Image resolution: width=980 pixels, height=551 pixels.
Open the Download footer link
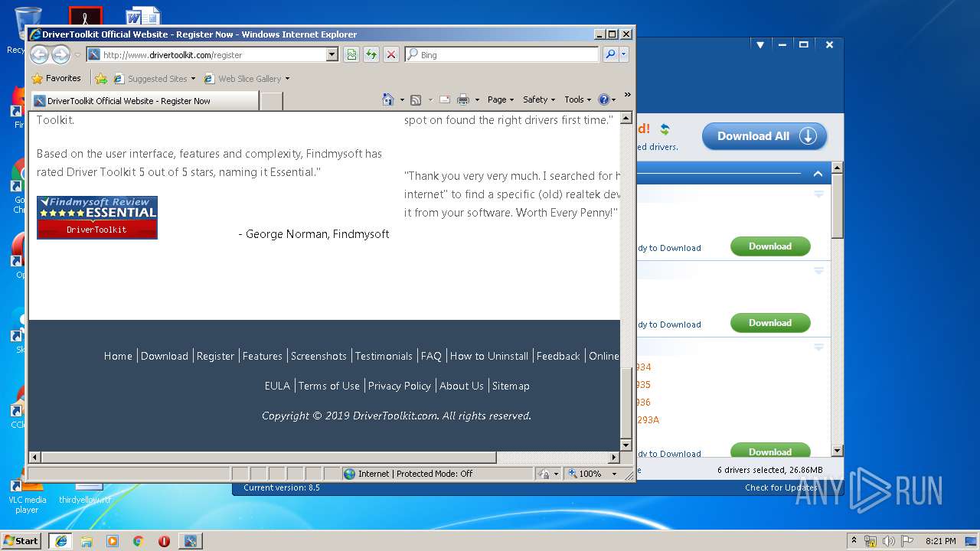click(x=165, y=356)
